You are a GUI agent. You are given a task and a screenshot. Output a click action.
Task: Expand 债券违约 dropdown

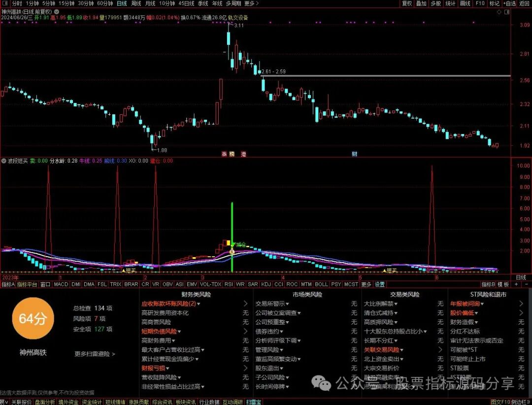281,331
